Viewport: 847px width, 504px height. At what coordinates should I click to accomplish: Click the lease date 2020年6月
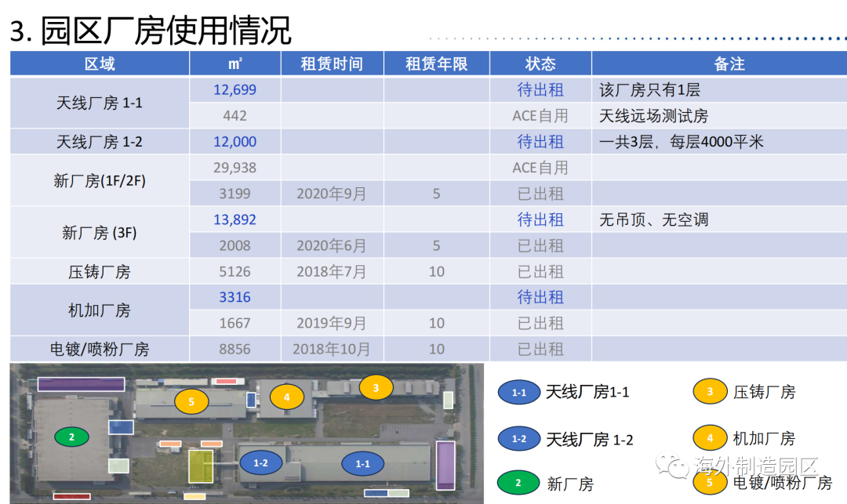click(x=332, y=245)
